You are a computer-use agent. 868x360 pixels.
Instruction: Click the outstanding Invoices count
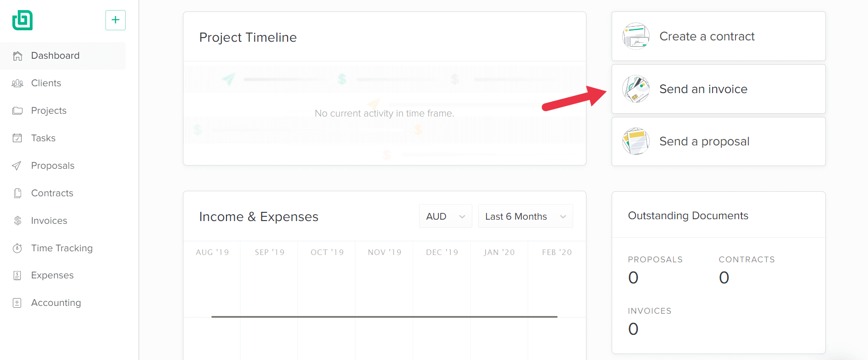click(633, 329)
